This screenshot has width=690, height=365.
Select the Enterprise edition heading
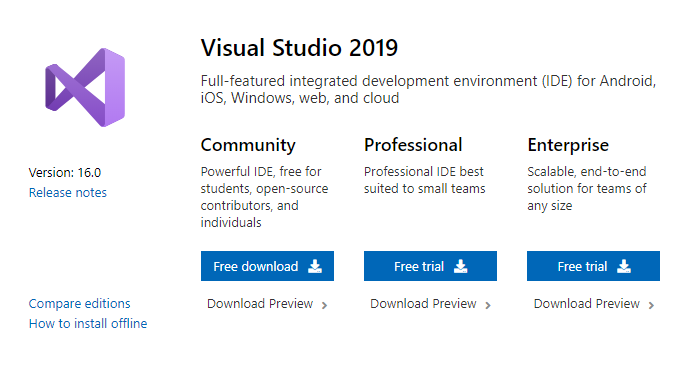568,146
